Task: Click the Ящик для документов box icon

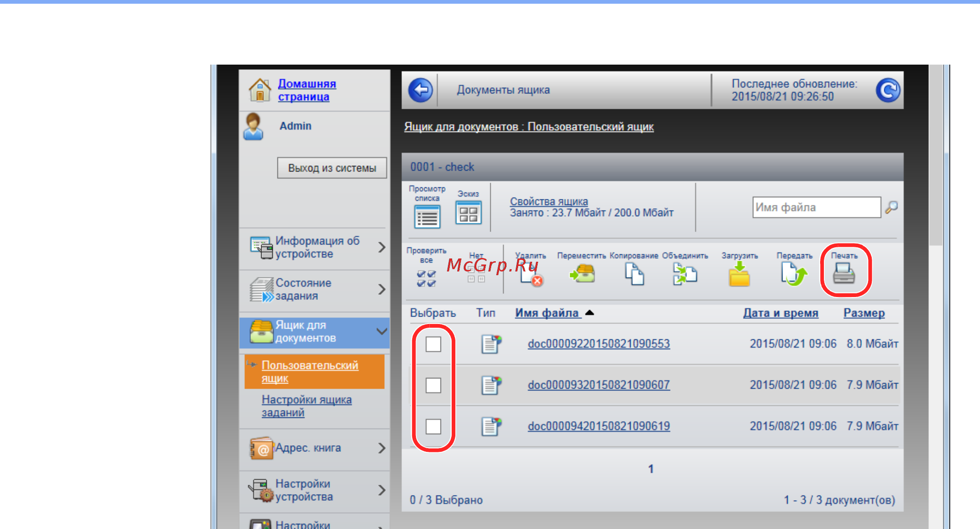Action: point(262,331)
